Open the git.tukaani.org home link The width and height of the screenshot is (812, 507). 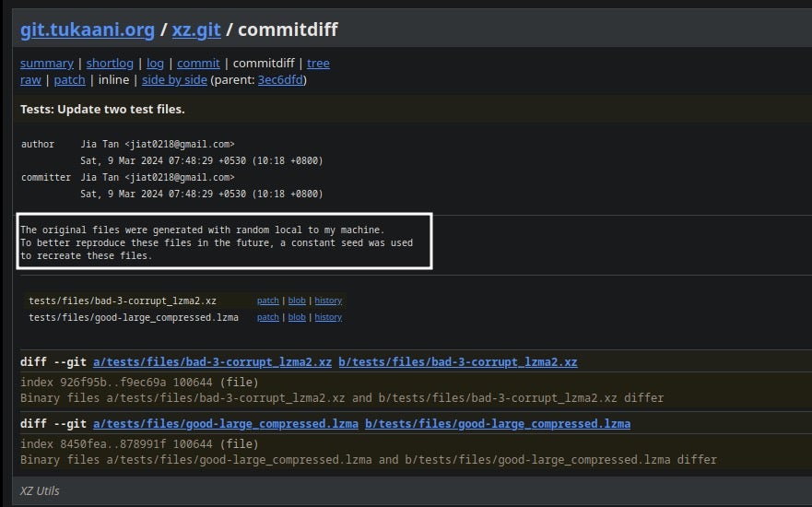pos(88,29)
